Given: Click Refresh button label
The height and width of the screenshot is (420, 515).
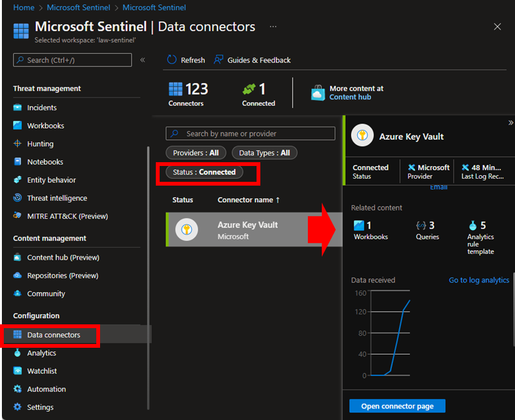Looking at the screenshot, I should pyautogui.click(x=193, y=60).
